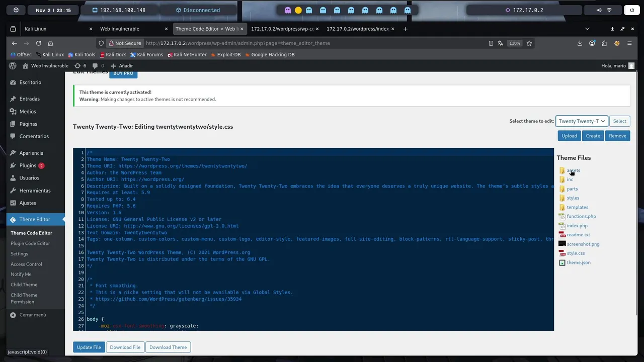
Task: Click the BUY PRO button
Action: [x=123, y=73]
